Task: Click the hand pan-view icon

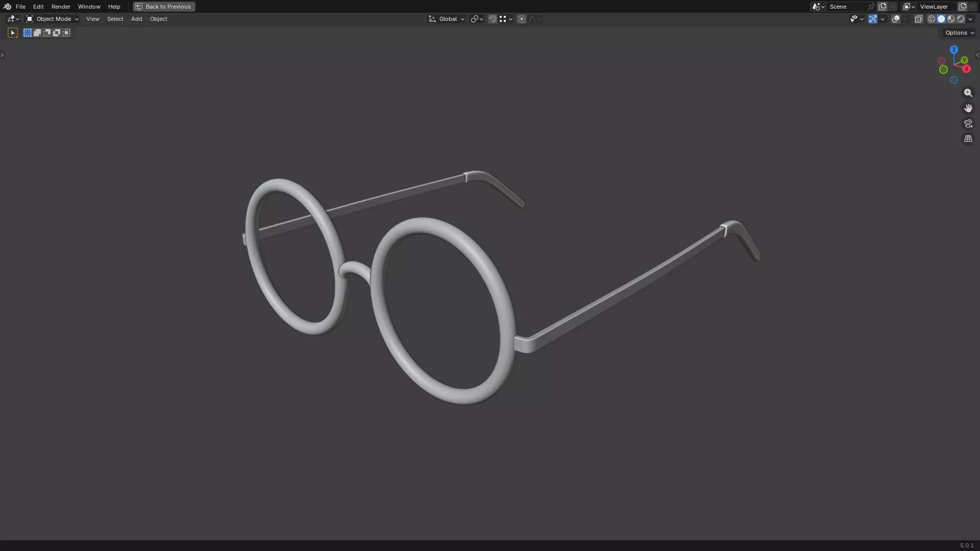Action: click(x=968, y=108)
